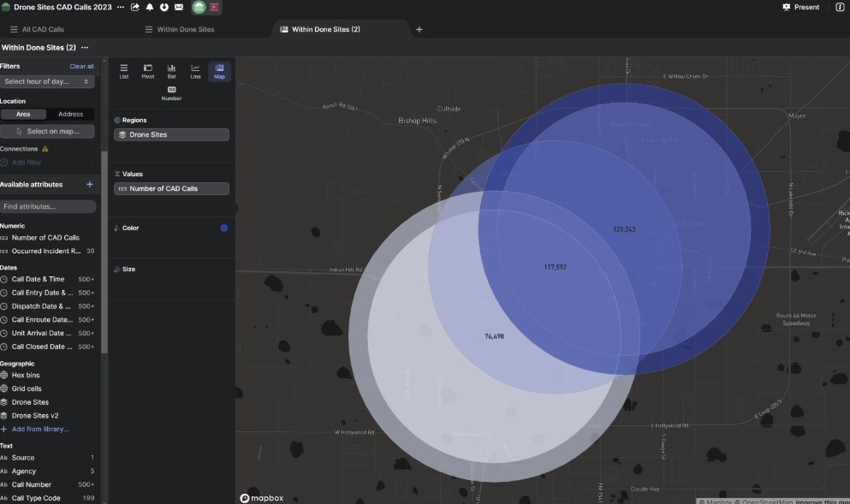Open the Select hour of day dropdown
850x504 pixels.
pos(47,81)
